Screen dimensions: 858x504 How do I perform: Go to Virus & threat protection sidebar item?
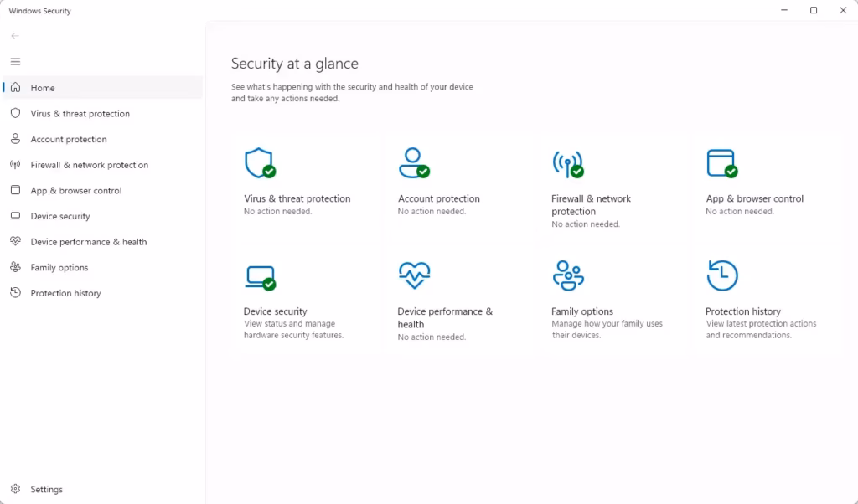tap(103, 113)
